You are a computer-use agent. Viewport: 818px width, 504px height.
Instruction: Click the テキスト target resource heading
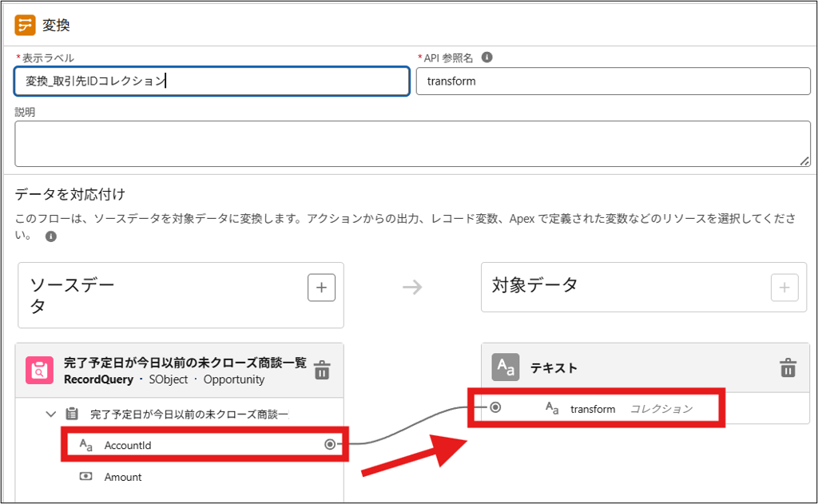[x=554, y=368]
